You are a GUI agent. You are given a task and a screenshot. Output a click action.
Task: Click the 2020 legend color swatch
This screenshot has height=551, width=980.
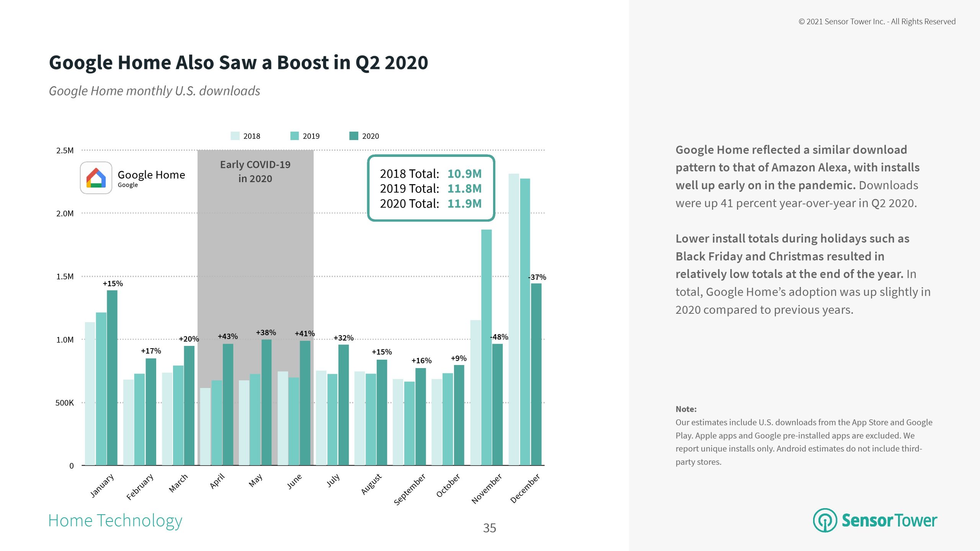[x=354, y=136]
